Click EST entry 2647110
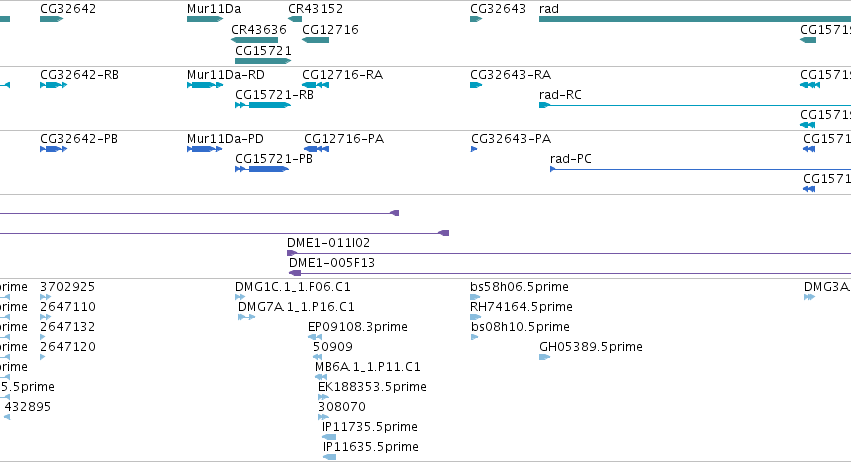851x462 pixels. (68, 307)
